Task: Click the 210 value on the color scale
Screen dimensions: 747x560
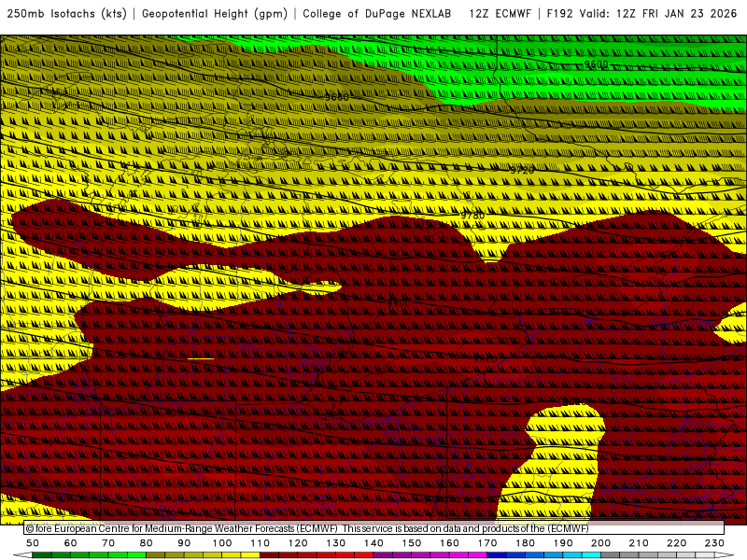Action: point(639,543)
